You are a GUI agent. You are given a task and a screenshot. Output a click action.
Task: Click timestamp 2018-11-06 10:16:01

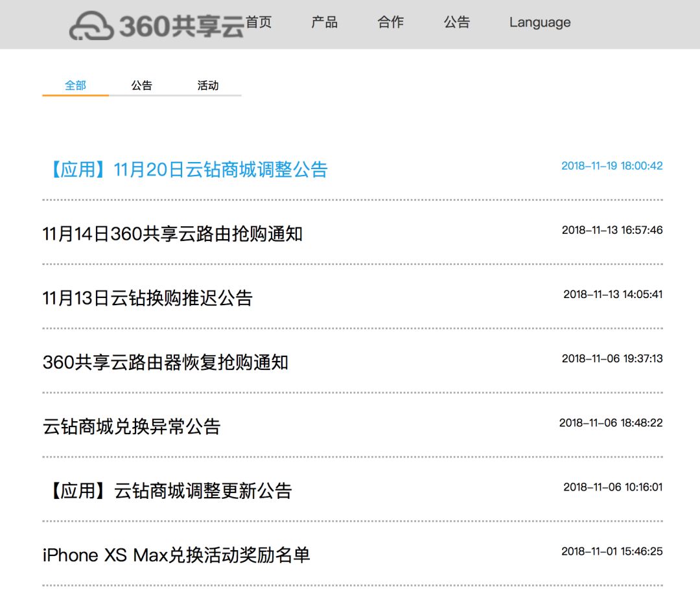point(613,487)
